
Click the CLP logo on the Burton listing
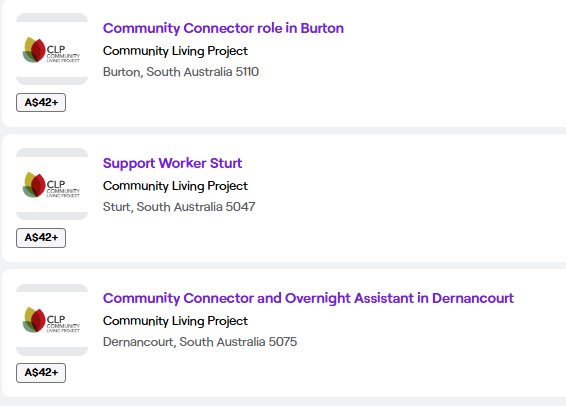[52, 49]
